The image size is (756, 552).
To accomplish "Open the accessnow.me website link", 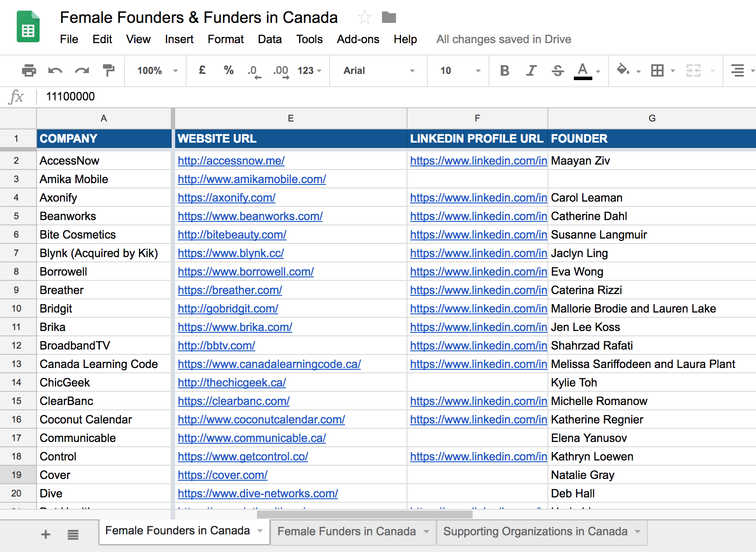I will tap(231, 161).
